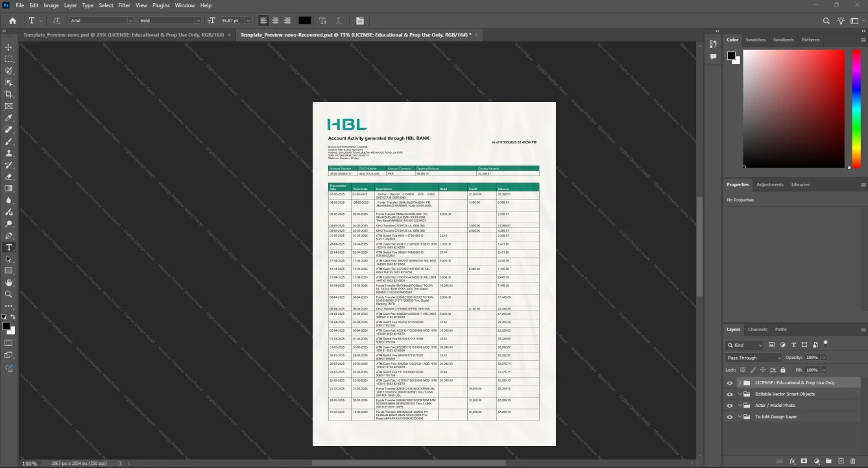Image resolution: width=868 pixels, height=468 pixels.
Task: Click the Home icon in options bar
Action: [12, 21]
